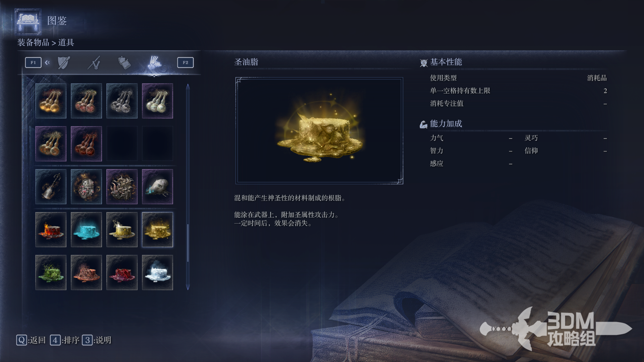Choose the green poison grease icon
Image resolution: width=644 pixels, height=362 pixels.
pos(51,273)
